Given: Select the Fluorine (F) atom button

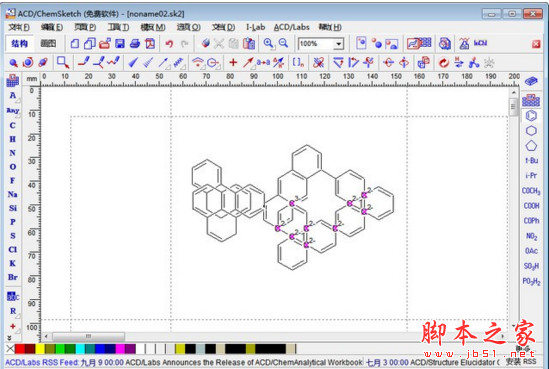Looking at the screenshot, I should (13, 181).
